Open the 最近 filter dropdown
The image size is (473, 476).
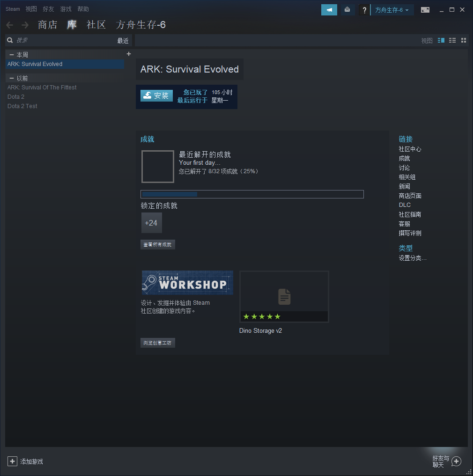(x=123, y=41)
